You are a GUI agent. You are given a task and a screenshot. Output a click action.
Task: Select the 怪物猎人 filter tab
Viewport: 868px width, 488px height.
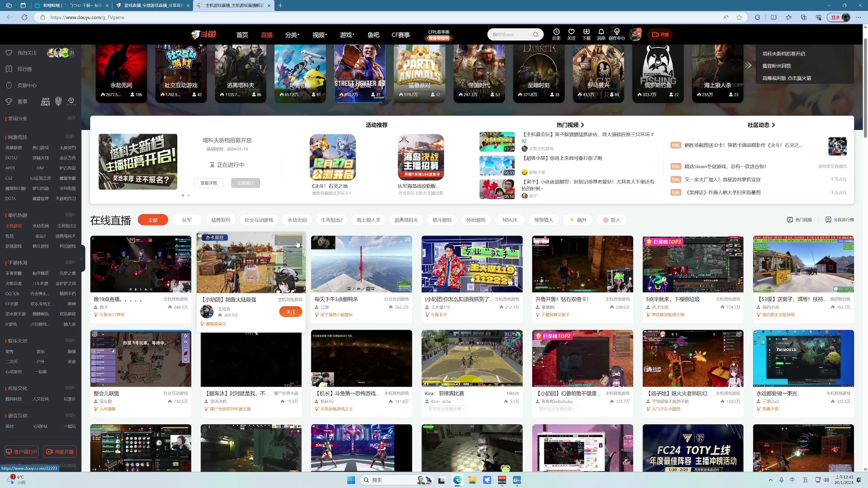coord(543,220)
